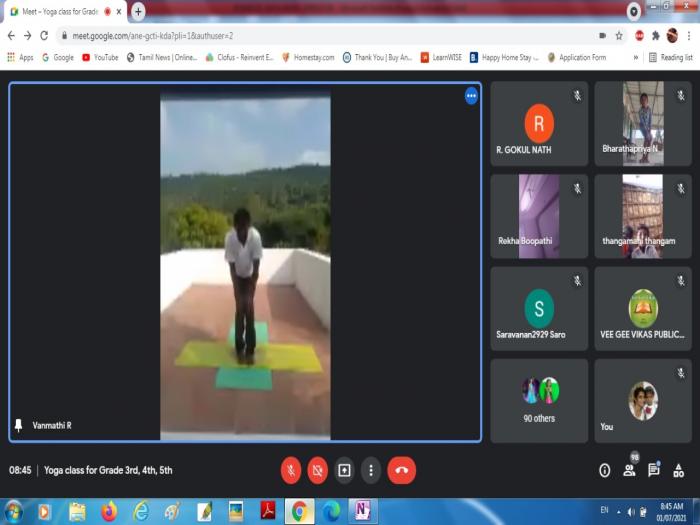This screenshot has width=700, height=525.
Task: Open the Chrome three-dot menu
Action: pyautogui.click(x=689, y=36)
